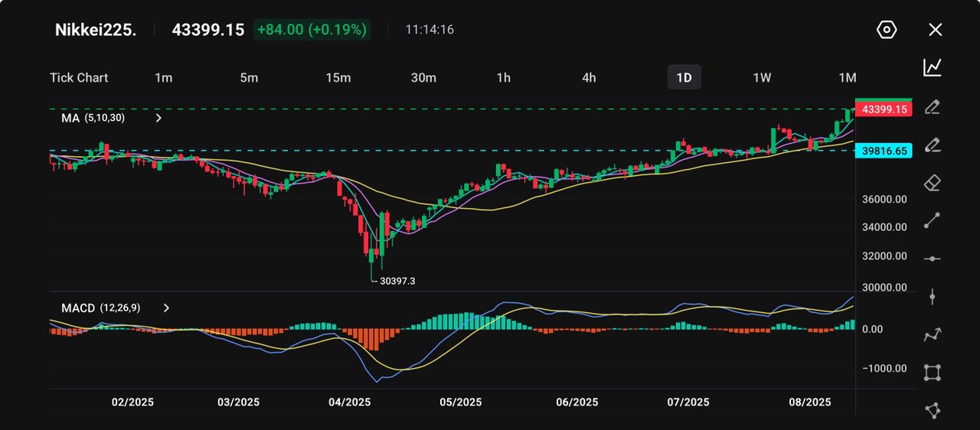This screenshot has height=430, width=980.
Task: Select the trend line drawing tool
Action: pos(932,220)
